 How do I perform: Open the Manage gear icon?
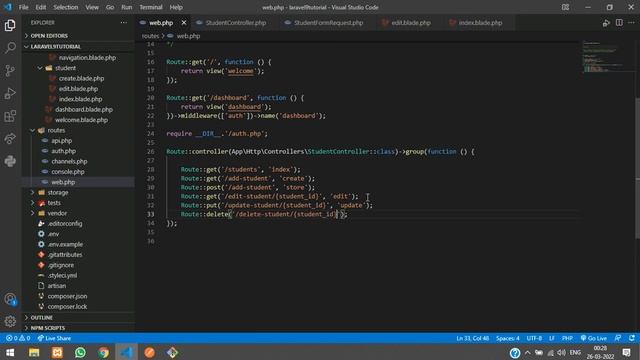click(x=10, y=322)
